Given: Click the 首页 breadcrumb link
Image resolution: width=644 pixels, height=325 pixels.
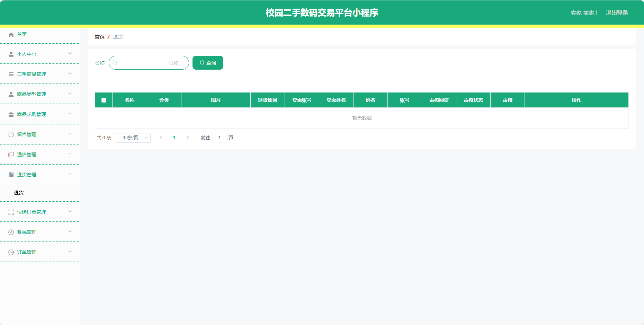Looking at the screenshot, I should coord(100,37).
